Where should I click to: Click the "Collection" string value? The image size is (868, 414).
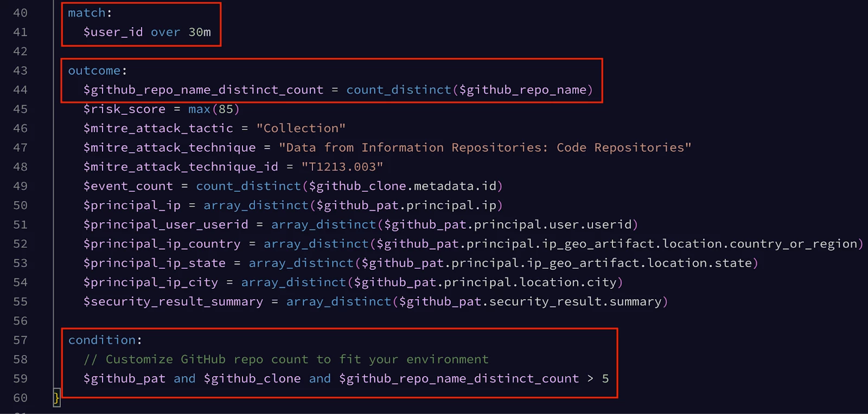point(301,128)
